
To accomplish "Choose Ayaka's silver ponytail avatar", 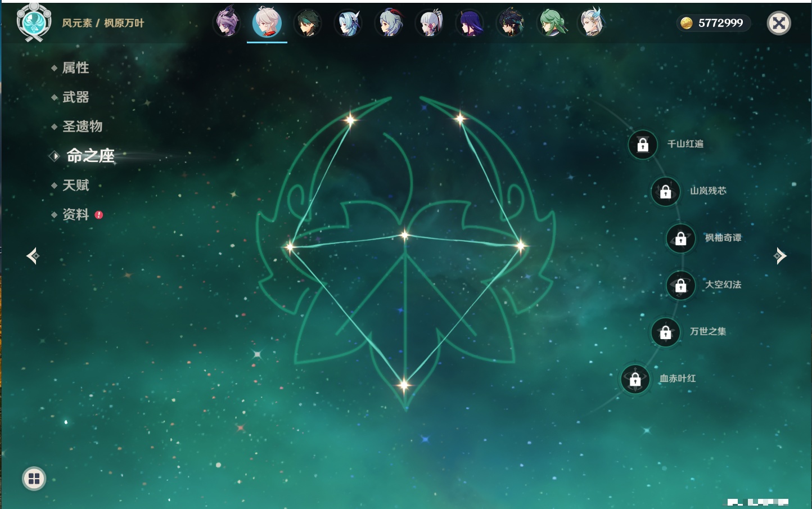I will click(x=430, y=23).
